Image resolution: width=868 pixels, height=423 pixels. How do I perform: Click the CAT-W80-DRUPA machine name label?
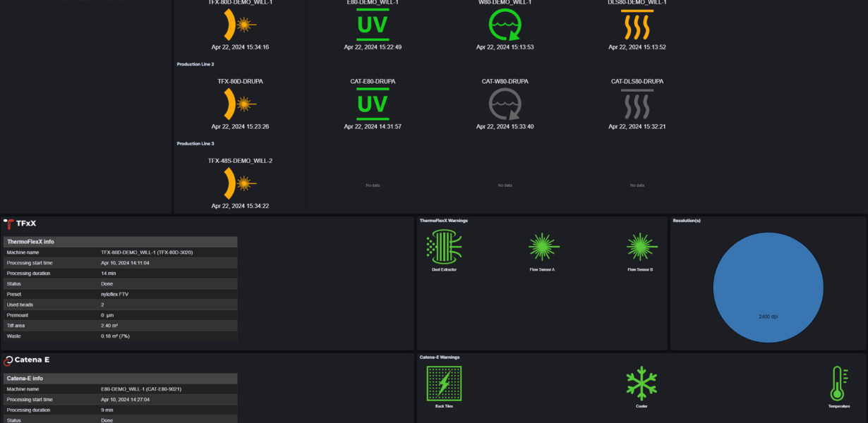point(505,81)
